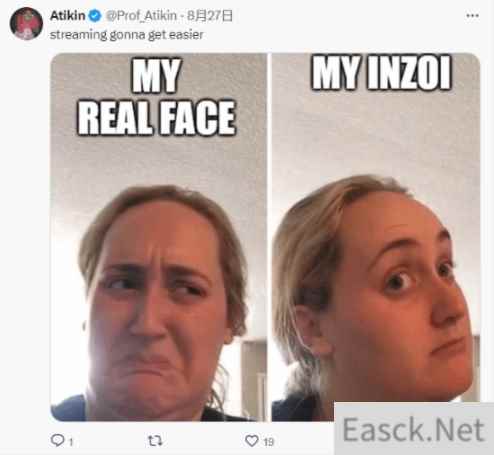
Task: Click the 'MY INZOI' meme caption text
Action: tap(381, 73)
